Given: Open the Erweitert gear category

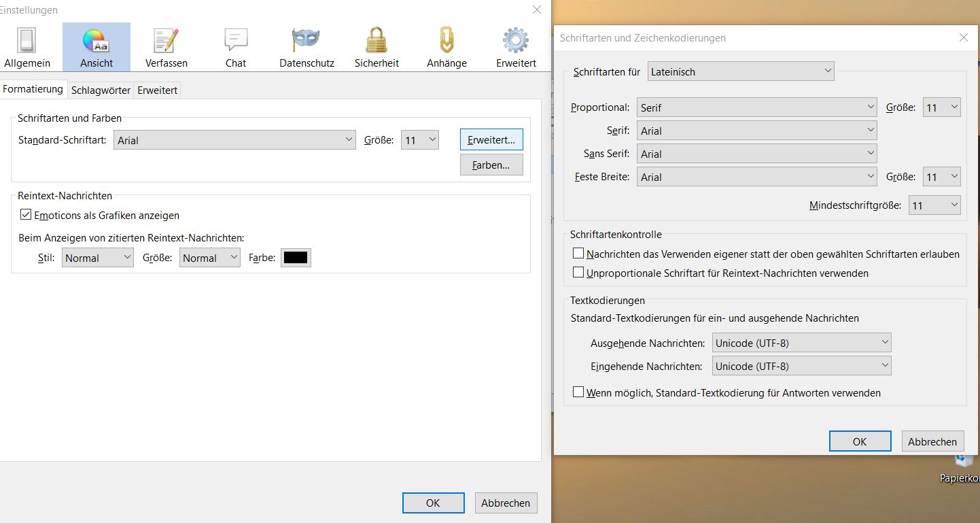Looking at the screenshot, I should 516,48.
